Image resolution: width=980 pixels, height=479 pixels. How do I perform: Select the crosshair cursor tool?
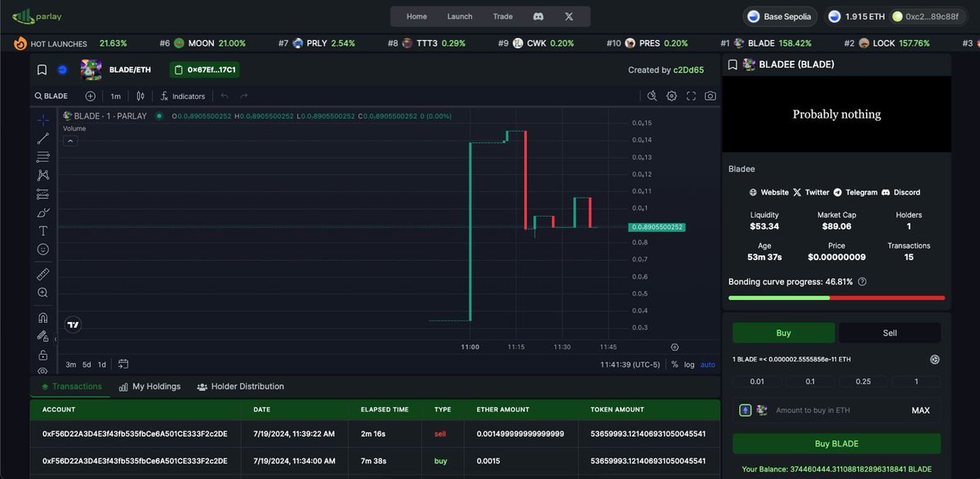(x=43, y=119)
